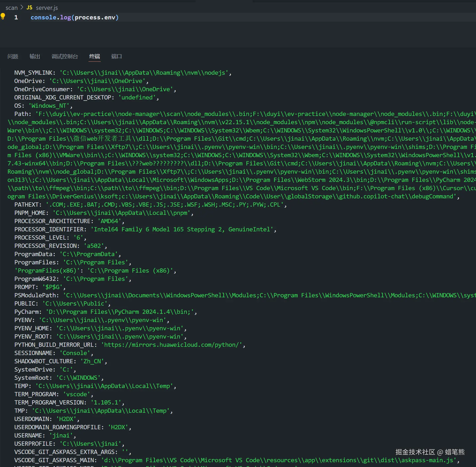Click the TERM_PROGRAM_VERSION key
This screenshot has height=467, width=476.
point(49,402)
